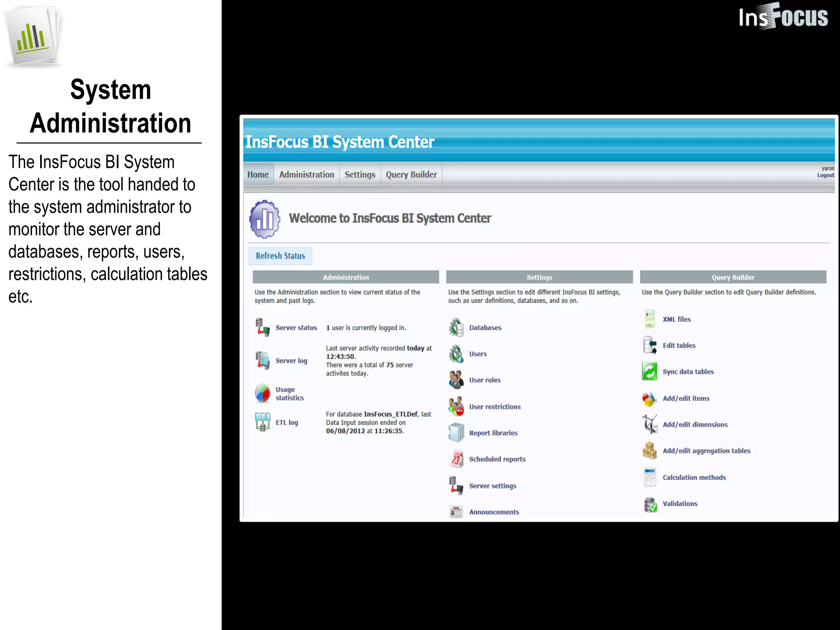The width and height of the screenshot is (840, 630).
Task: Click the InsFocus BI System Center banner title
Action: [x=340, y=142]
